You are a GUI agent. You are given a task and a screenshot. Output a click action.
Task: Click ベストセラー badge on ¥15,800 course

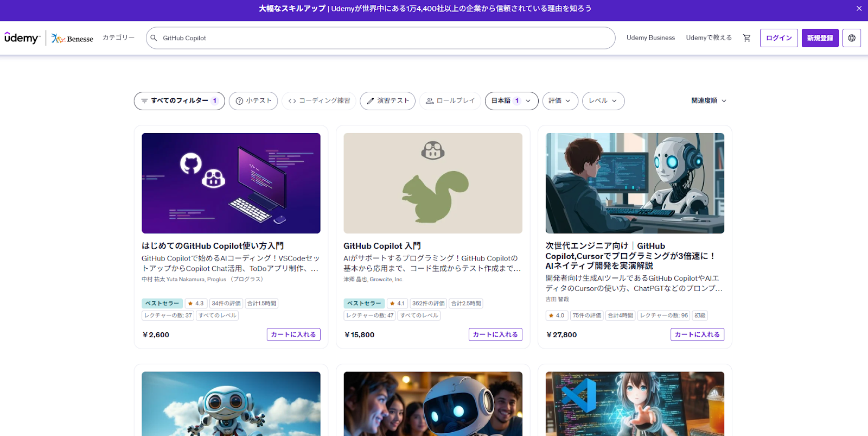point(364,304)
